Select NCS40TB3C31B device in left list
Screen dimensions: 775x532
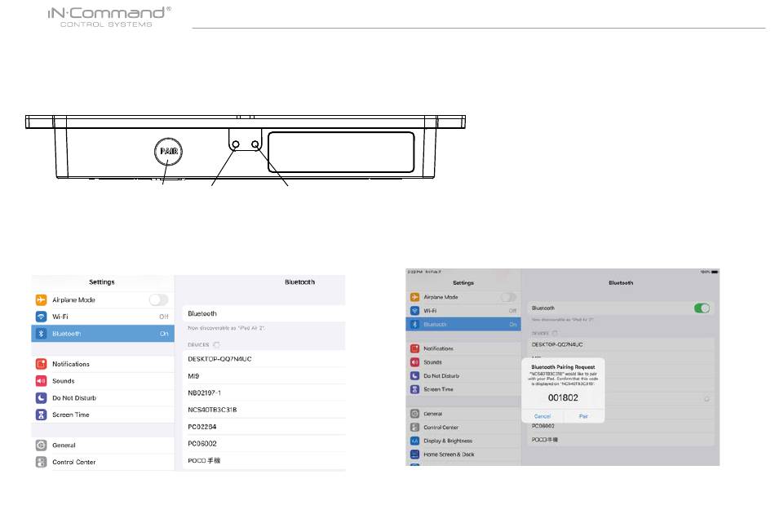point(264,410)
